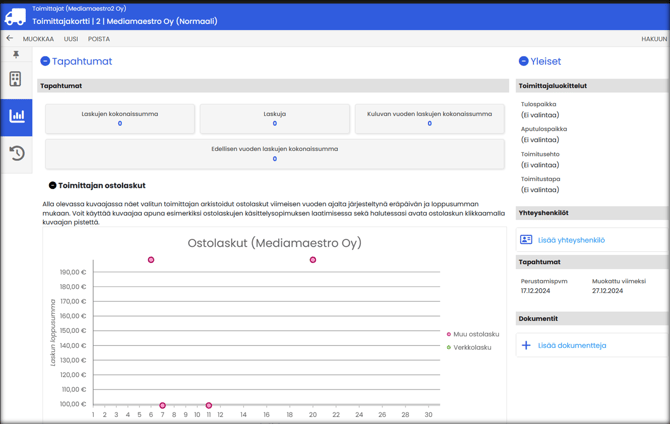Screen dimensions: 670x424
Task: Click the back arrow icon
Action: point(10,39)
